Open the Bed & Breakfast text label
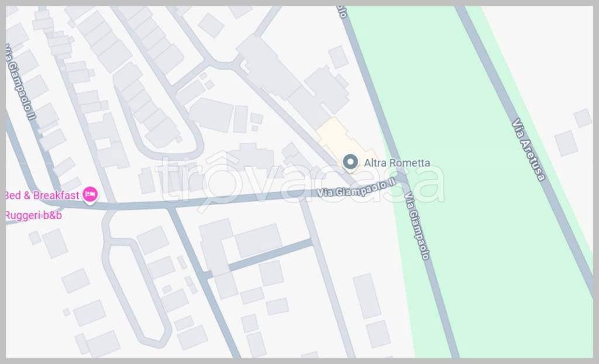 tap(42, 195)
